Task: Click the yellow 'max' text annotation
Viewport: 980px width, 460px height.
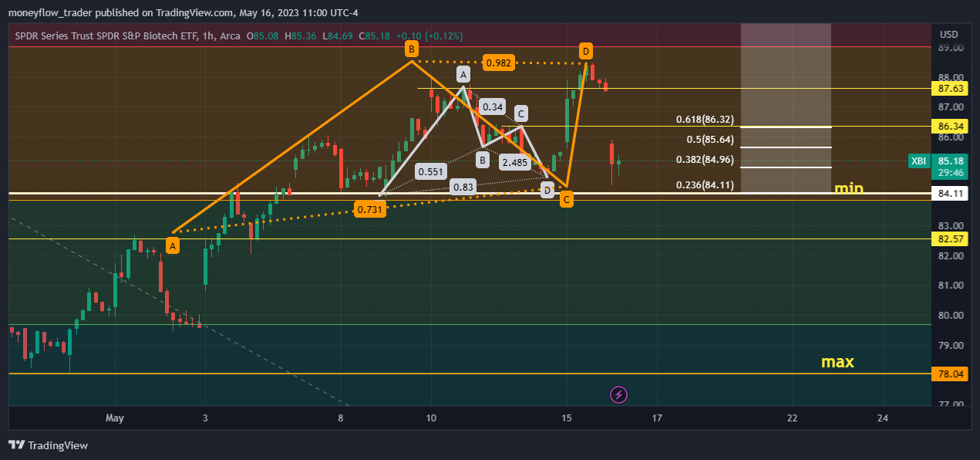Action: tap(837, 361)
